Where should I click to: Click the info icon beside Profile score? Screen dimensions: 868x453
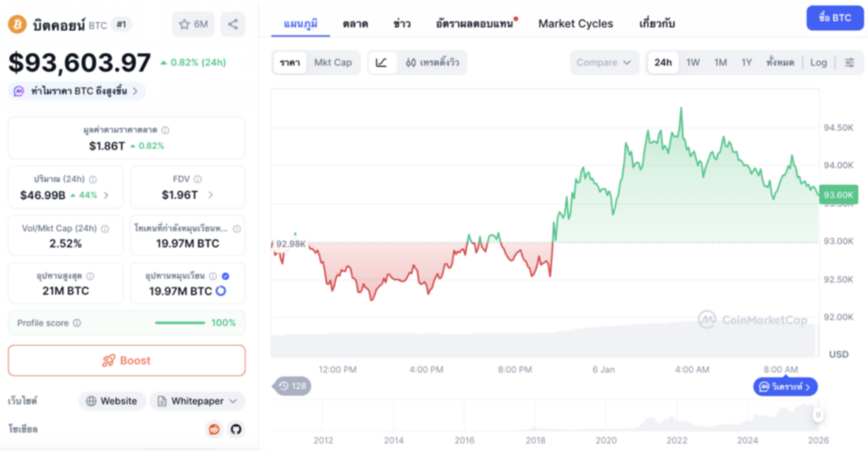coord(77,323)
